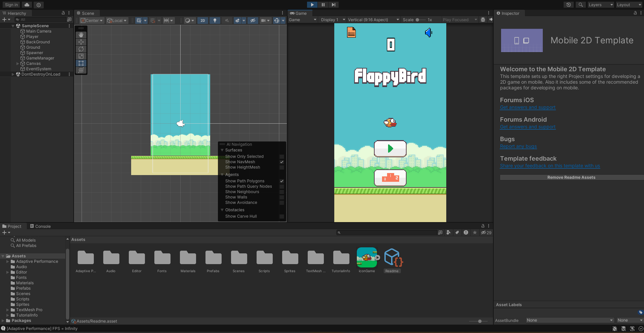Viewport: 644px width, 333px height.
Task: Select the Hand tool in the Scene toolbar
Action: click(81, 35)
